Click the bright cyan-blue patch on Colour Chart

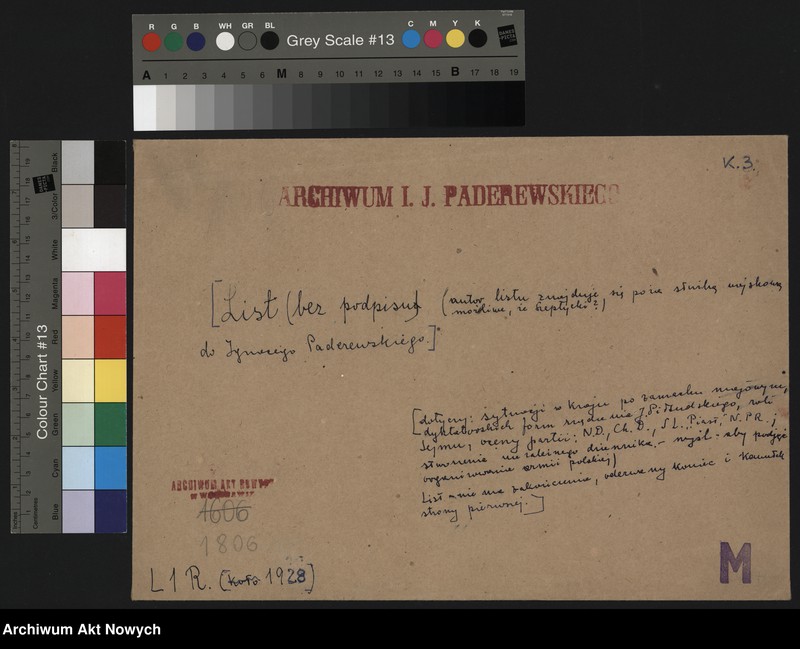tap(110, 468)
